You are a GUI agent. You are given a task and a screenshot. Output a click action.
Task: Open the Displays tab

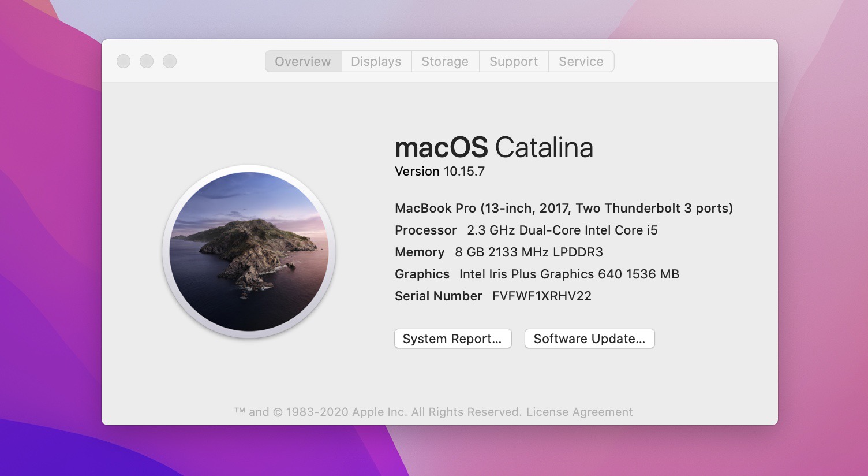(376, 61)
